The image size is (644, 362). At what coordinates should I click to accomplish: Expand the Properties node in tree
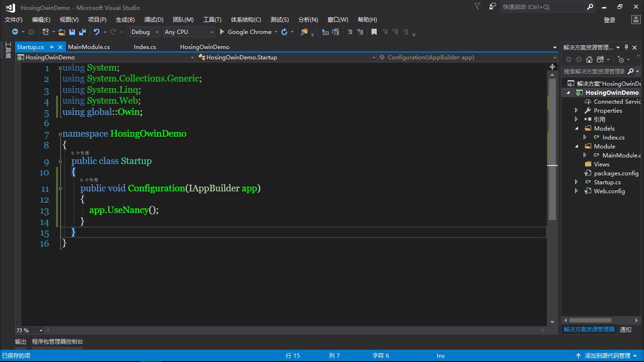click(576, 110)
